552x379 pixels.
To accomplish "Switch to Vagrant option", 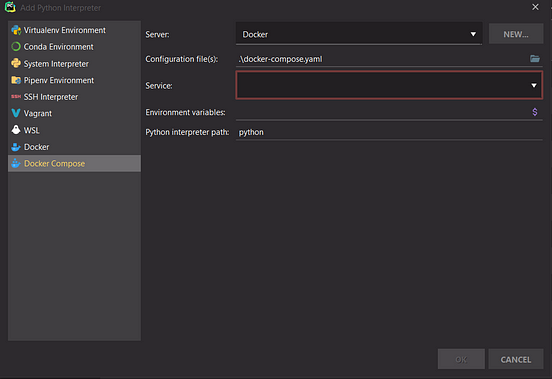I will click(74, 113).
